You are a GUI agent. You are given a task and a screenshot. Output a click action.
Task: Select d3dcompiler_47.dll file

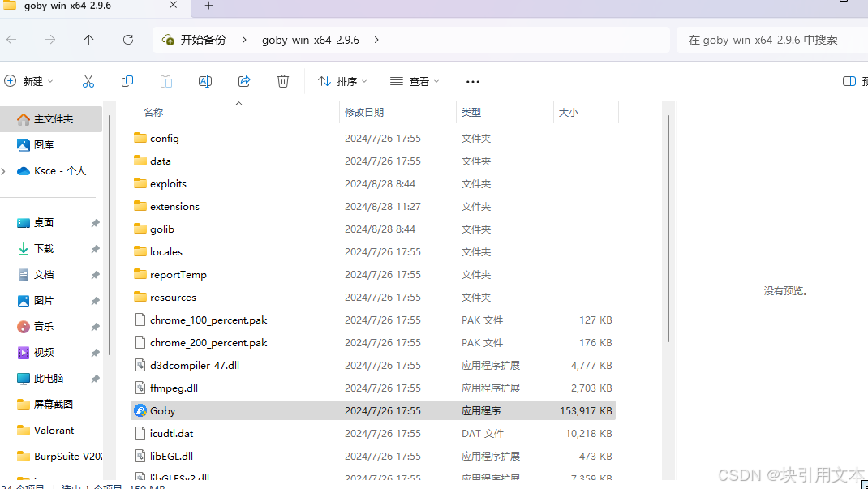click(373, 365)
